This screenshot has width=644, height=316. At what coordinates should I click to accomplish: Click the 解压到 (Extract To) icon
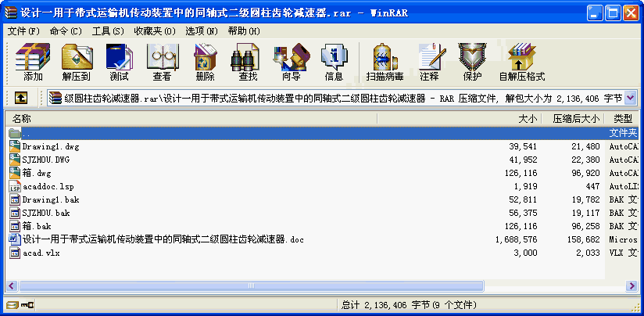click(77, 62)
